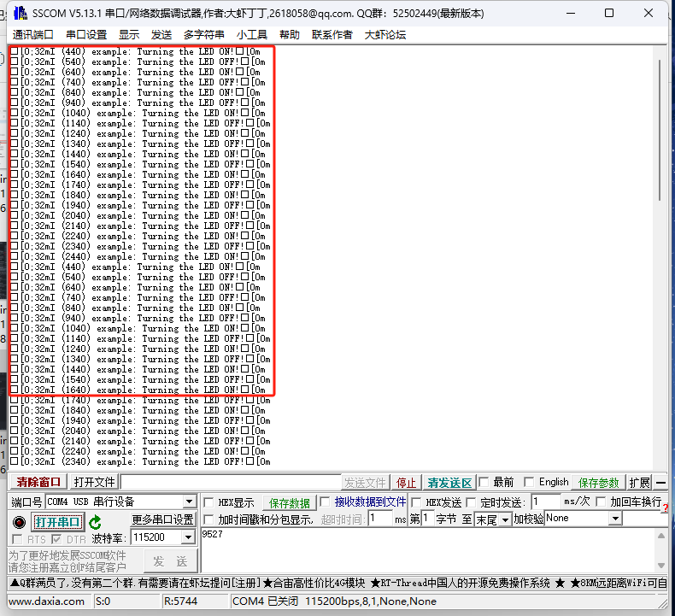Image resolution: width=675 pixels, height=616 pixels.
Task: Click the green refresh port icon
Action: coord(95,522)
